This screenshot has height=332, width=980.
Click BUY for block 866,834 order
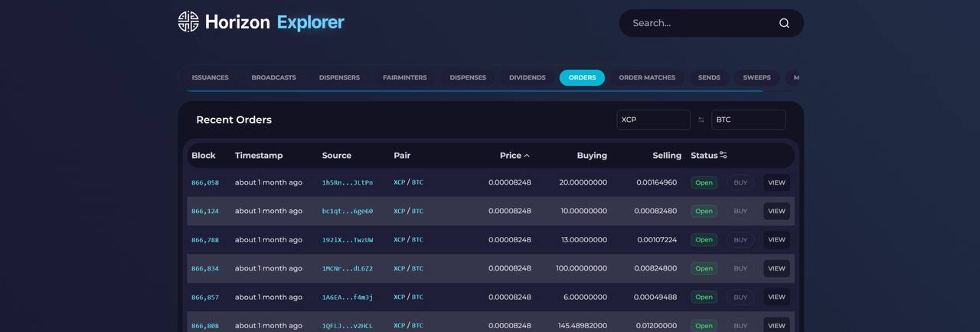(x=740, y=268)
